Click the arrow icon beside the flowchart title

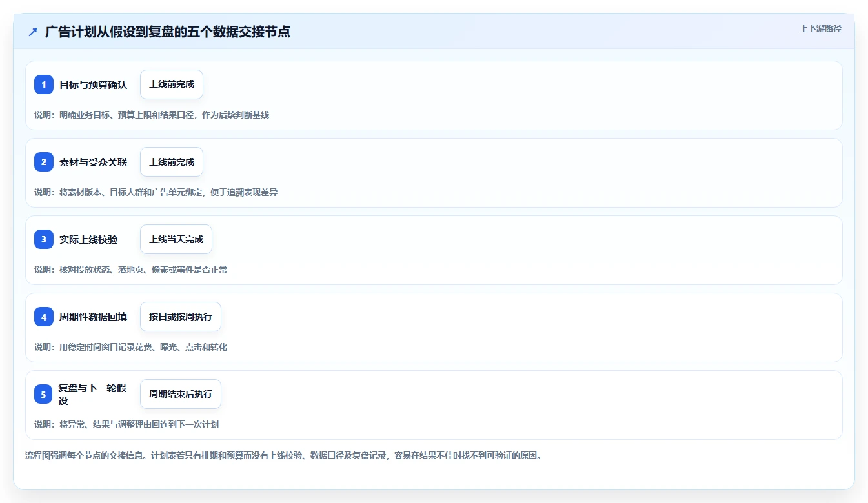coord(33,32)
